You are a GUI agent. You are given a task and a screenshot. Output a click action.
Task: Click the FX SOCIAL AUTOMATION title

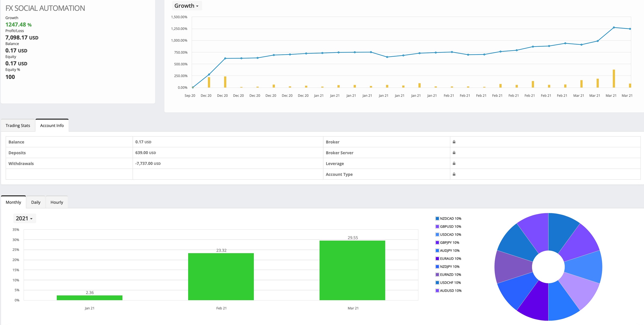click(x=45, y=8)
